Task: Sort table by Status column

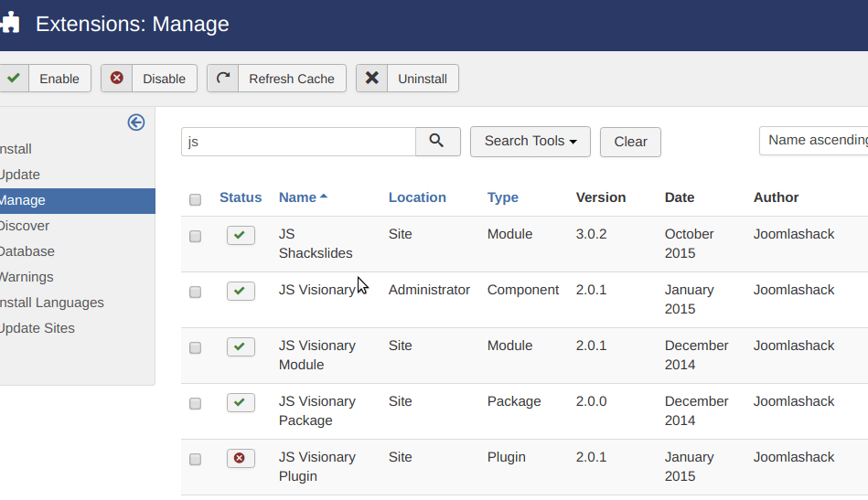Action: 241,197
